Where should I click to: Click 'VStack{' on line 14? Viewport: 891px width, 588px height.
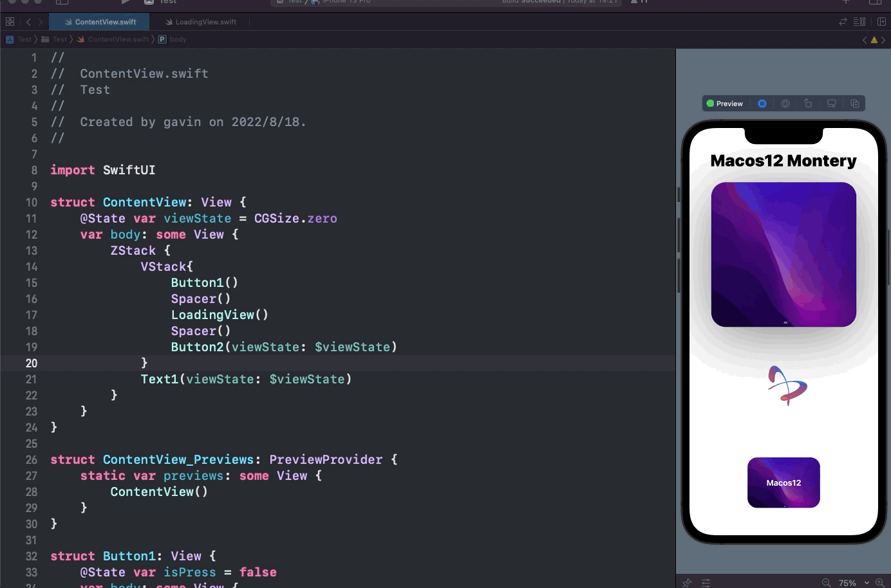click(167, 267)
